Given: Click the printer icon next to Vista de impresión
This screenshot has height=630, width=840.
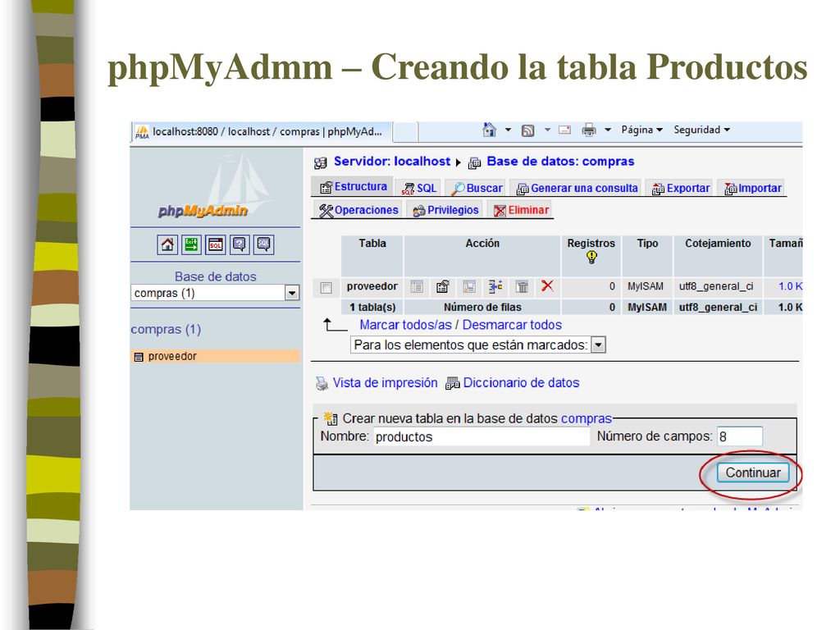Looking at the screenshot, I should point(322,383).
